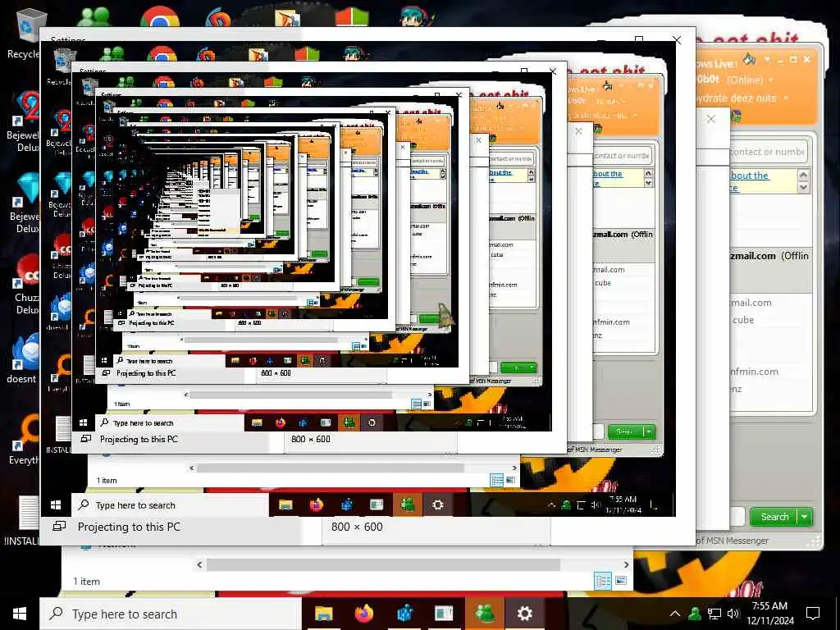Maximize the MSN Messenger window
Image resolution: width=840 pixels, height=630 pixels.
793,59
